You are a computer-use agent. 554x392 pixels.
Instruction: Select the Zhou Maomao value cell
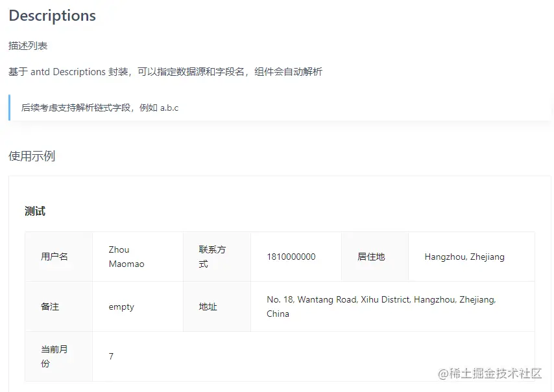click(138, 257)
